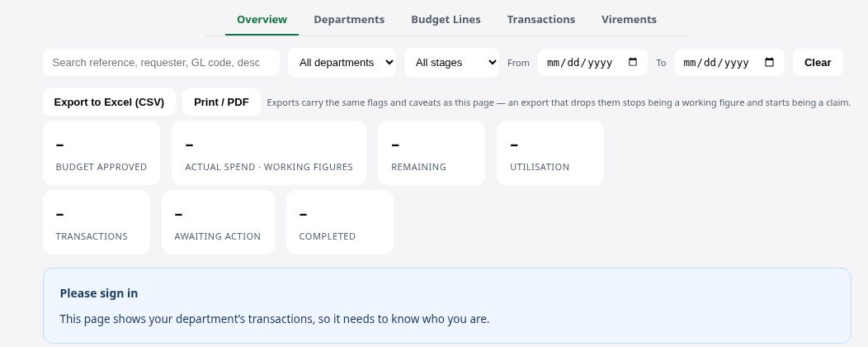
Task: Click the Utilisation summary card
Action: 550,153
